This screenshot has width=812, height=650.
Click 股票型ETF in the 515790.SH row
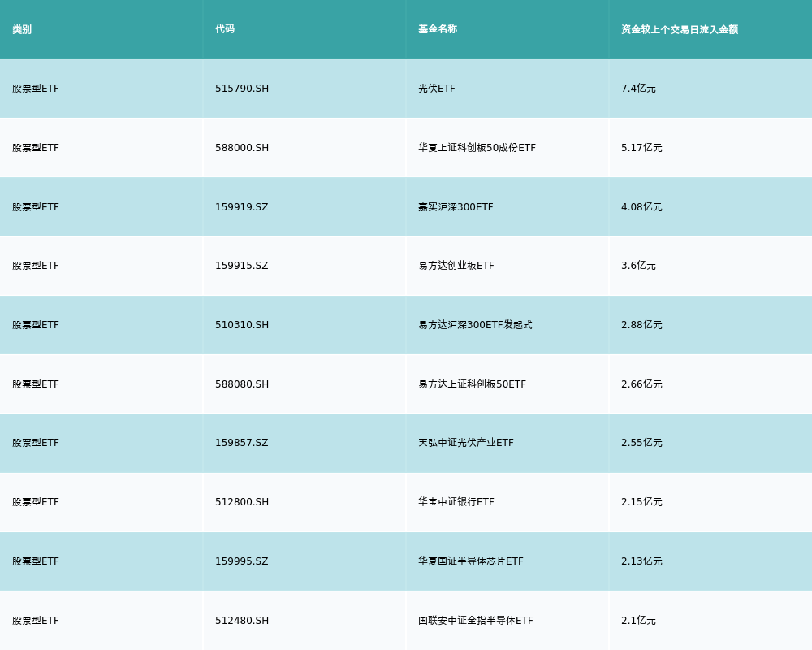tap(36, 89)
